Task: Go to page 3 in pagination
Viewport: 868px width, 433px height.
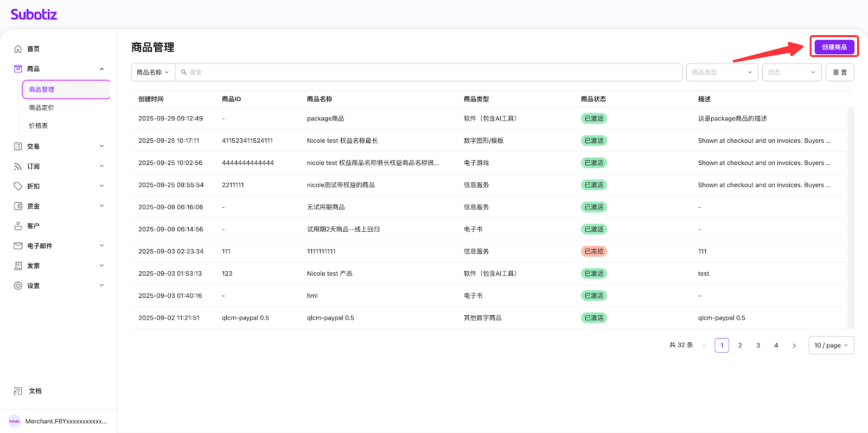Action: pyautogui.click(x=758, y=345)
